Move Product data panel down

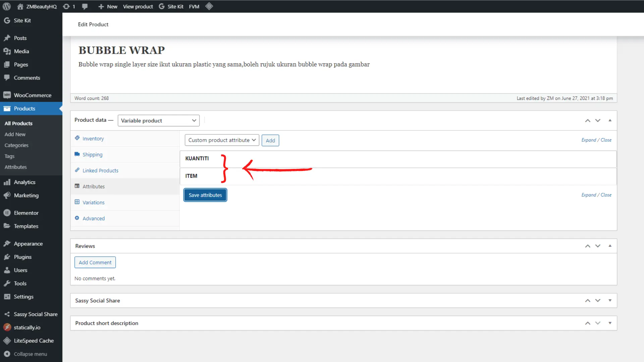coord(598,121)
